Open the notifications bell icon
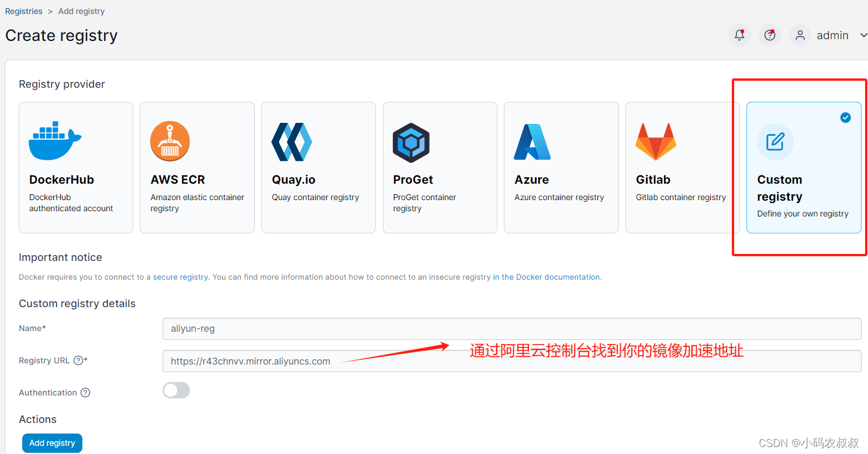This screenshot has width=868, height=454. point(739,35)
